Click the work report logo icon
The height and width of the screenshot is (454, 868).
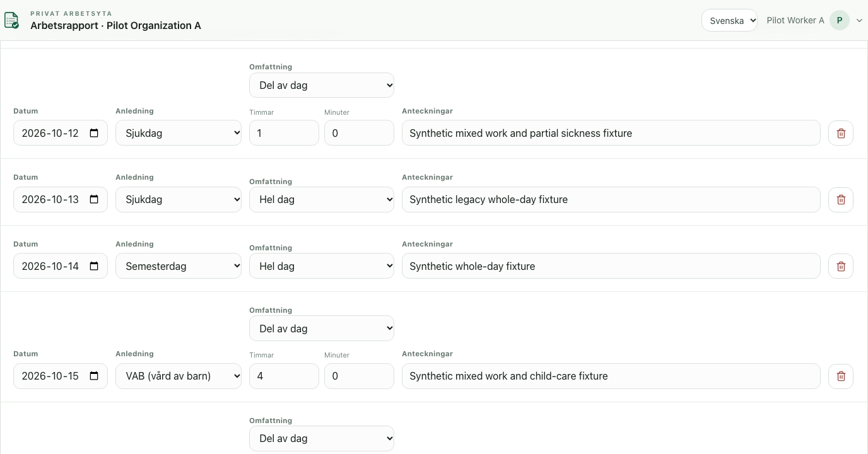11,20
